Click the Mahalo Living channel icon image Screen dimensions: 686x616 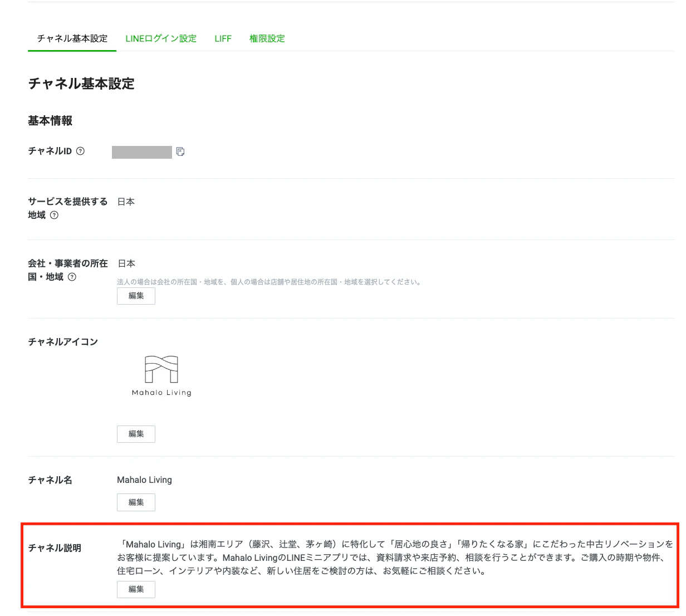161,376
